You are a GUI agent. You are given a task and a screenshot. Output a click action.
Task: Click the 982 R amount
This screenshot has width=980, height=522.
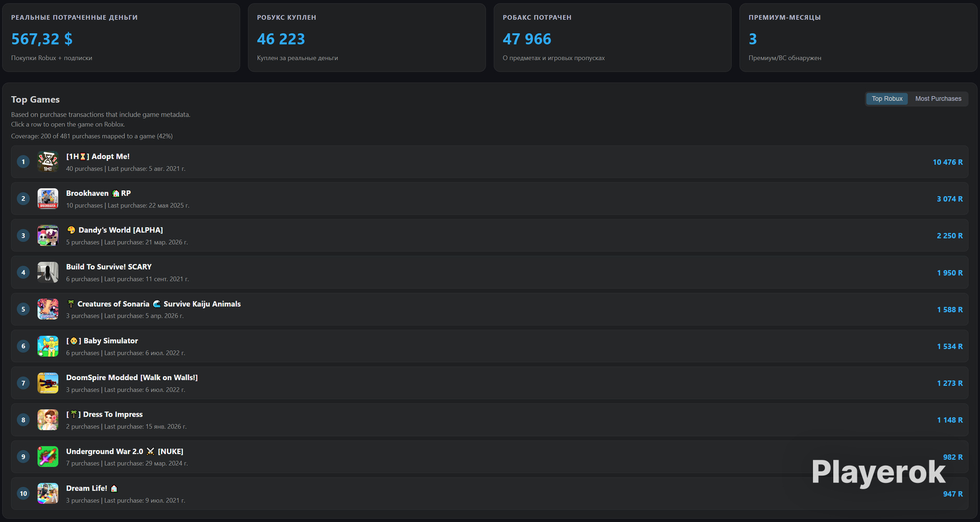953,457
